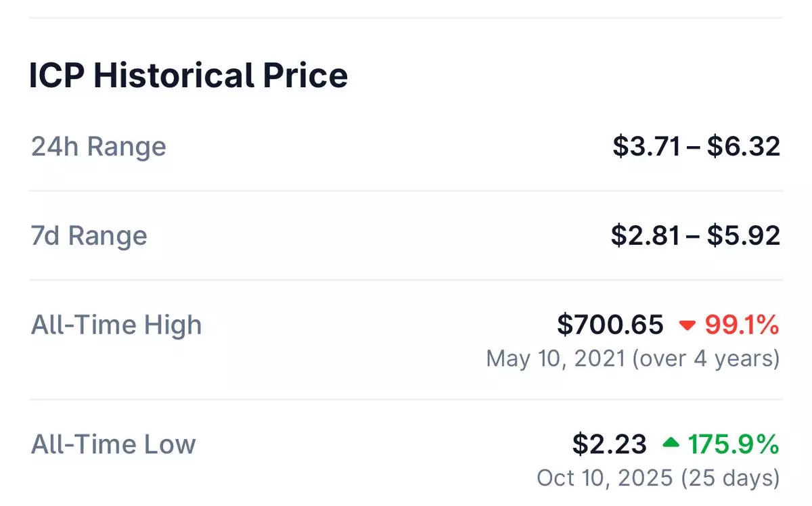Screen dimensions: 812x506
Task: Click the $5.92 7d high value
Action: pos(744,236)
